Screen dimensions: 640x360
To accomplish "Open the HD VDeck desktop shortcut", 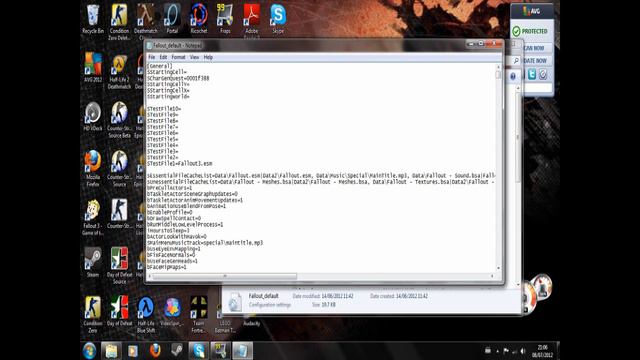I will pos(93,117).
